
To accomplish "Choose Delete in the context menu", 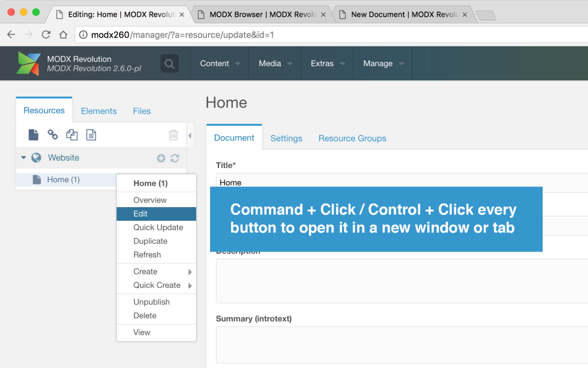I will tap(156, 316).
